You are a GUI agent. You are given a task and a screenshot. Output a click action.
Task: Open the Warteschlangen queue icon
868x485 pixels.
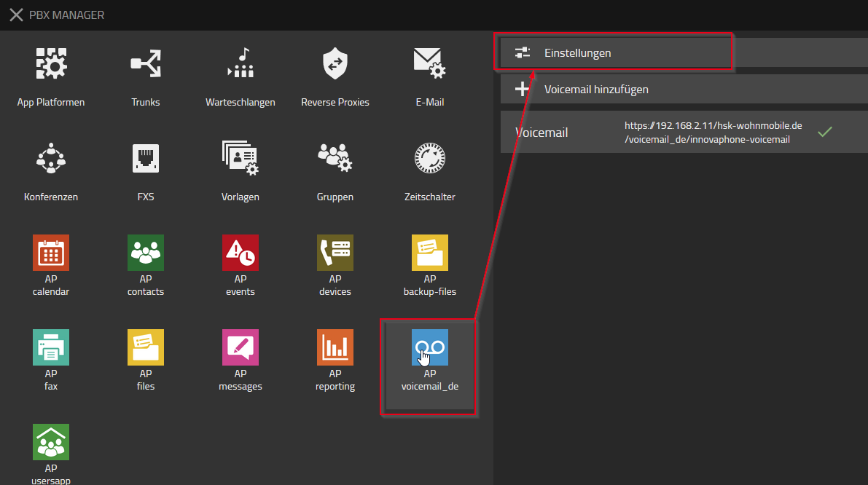[241, 63]
